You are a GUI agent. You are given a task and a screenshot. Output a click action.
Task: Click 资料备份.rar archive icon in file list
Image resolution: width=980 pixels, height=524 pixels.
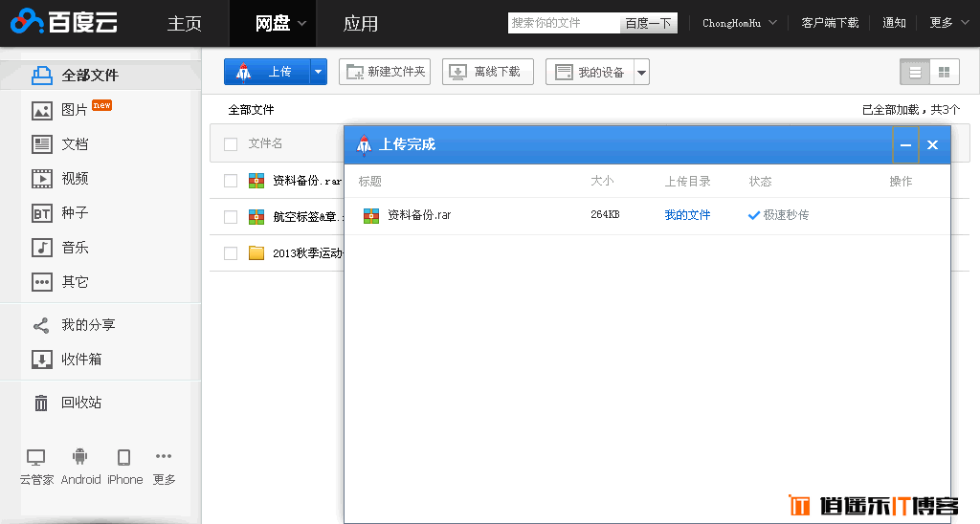click(x=256, y=181)
